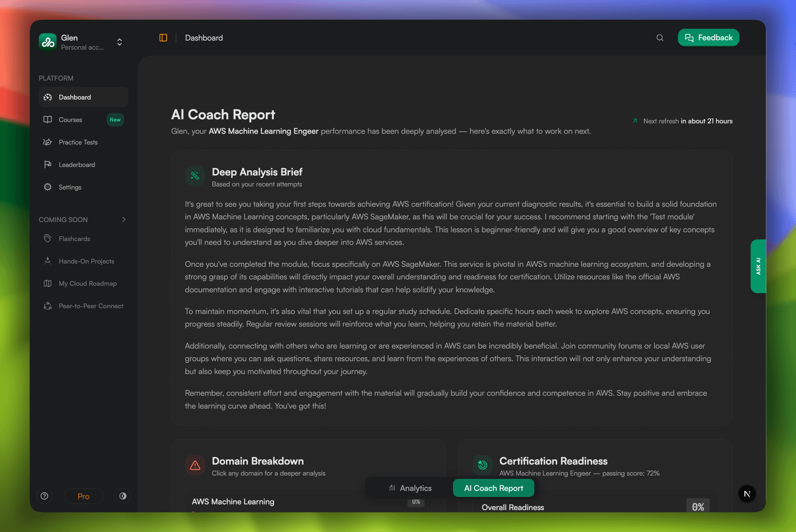Select Peer-to-Peer Connect item
This screenshot has height=532, width=796.
point(84,306)
